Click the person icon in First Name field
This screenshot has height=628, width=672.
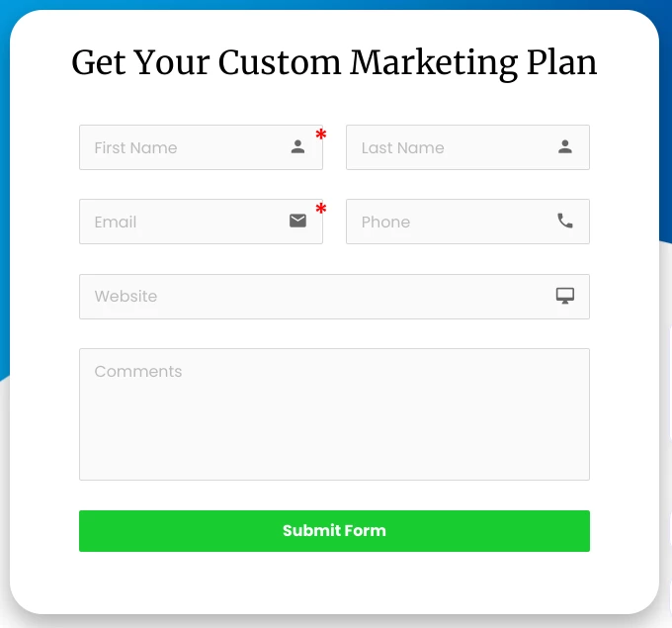(297, 147)
